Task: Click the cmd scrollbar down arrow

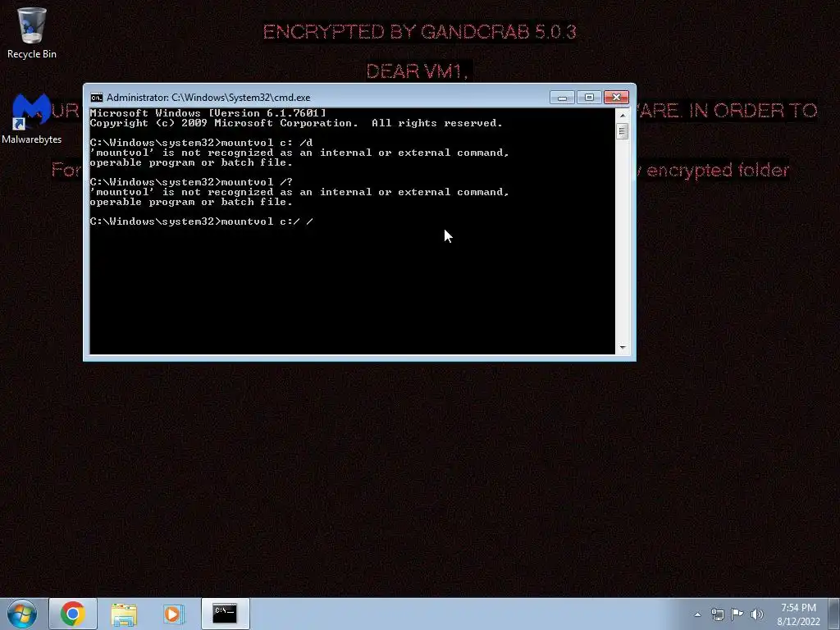Action: tap(622, 348)
